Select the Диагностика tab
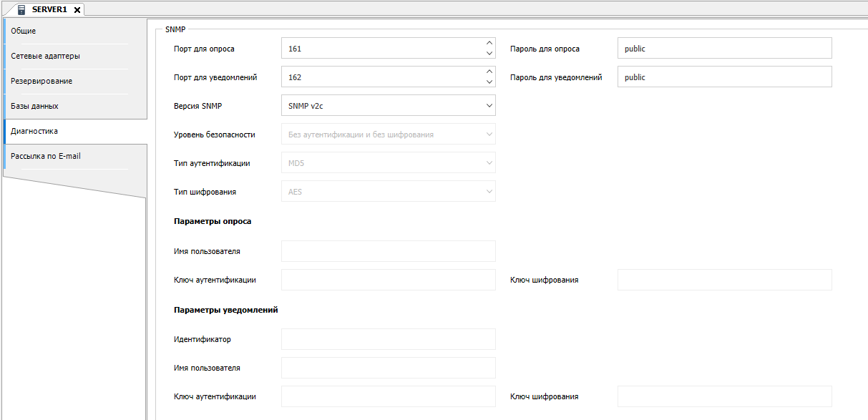Image resolution: width=868 pixels, height=420 pixels. tap(75, 132)
